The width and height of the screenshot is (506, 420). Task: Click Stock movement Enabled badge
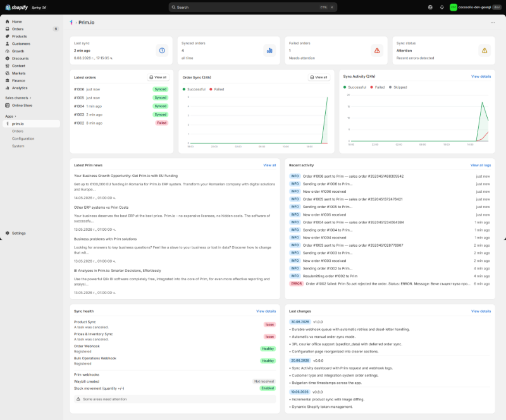pos(268,388)
